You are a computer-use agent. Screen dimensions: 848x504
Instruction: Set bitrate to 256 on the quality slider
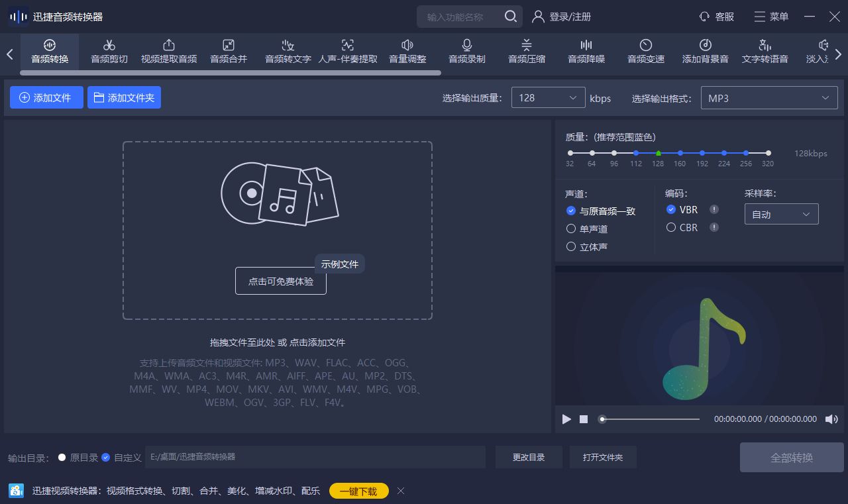coord(746,152)
